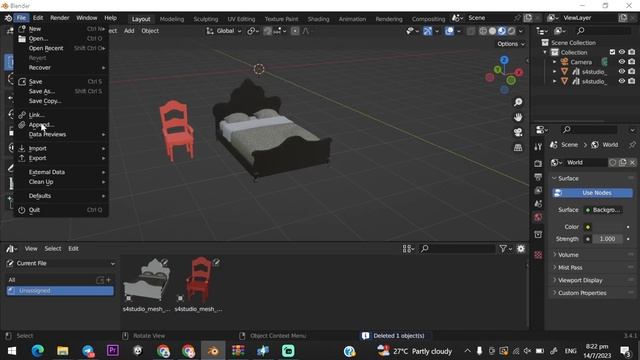
Task: Collapse the Surface panel
Action: click(x=568, y=178)
